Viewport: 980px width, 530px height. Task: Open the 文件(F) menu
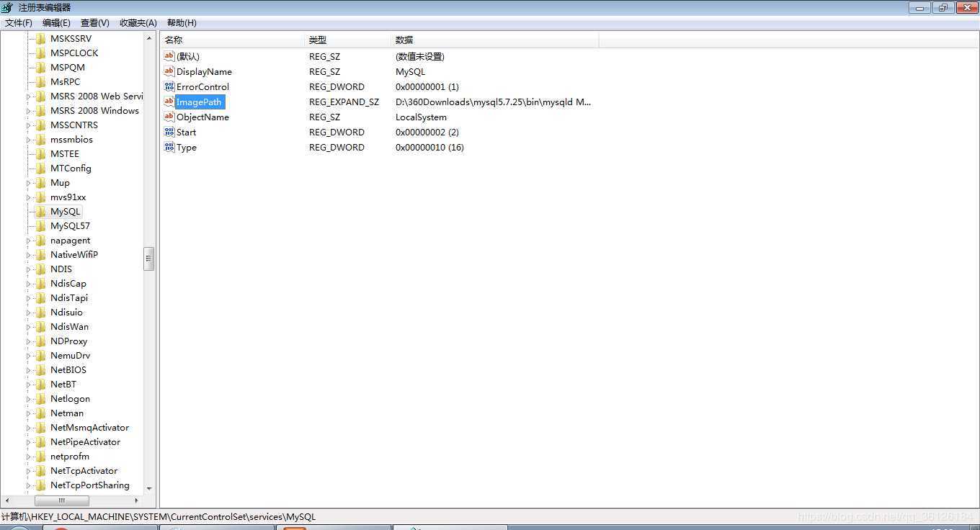tap(19, 23)
